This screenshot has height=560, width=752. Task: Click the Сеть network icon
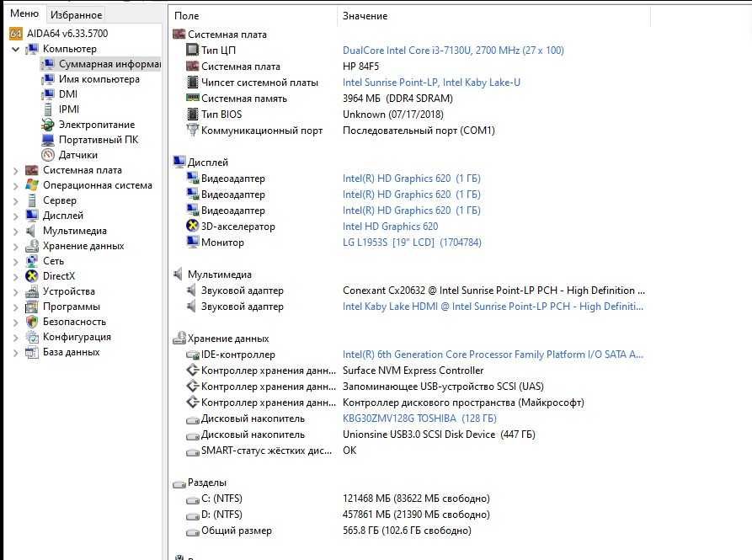[32, 261]
